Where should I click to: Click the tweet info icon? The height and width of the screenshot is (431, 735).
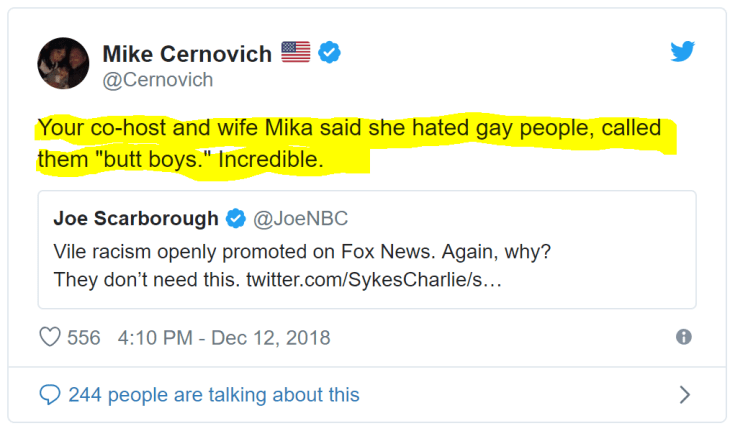point(684,337)
